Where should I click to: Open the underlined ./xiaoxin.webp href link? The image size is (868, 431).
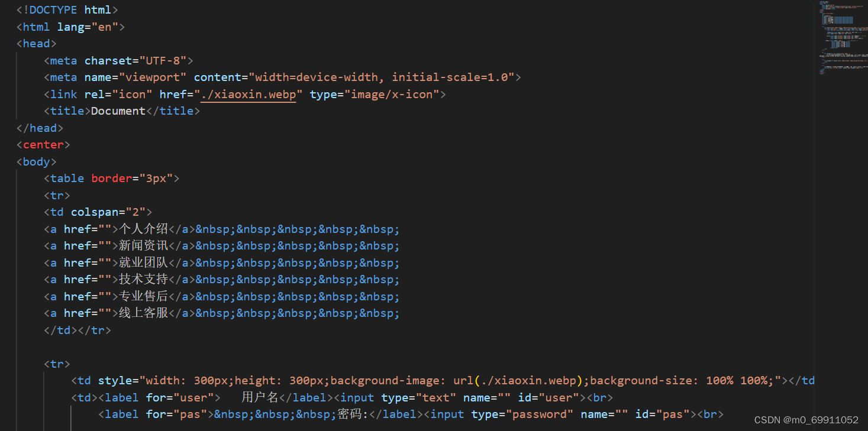[249, 95]
